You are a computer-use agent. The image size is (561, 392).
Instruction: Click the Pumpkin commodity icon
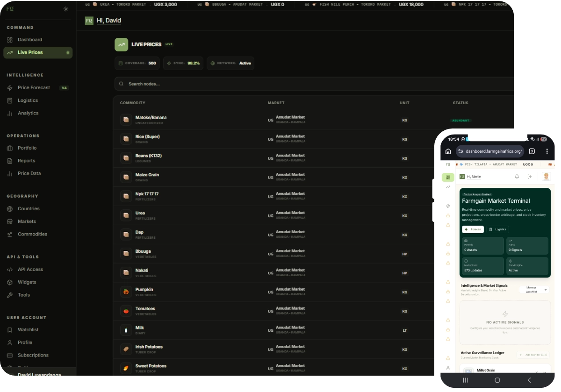[x=126, y=292]
